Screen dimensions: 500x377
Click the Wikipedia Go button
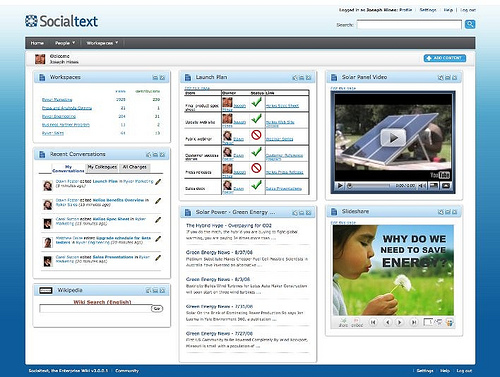point(157,309)
